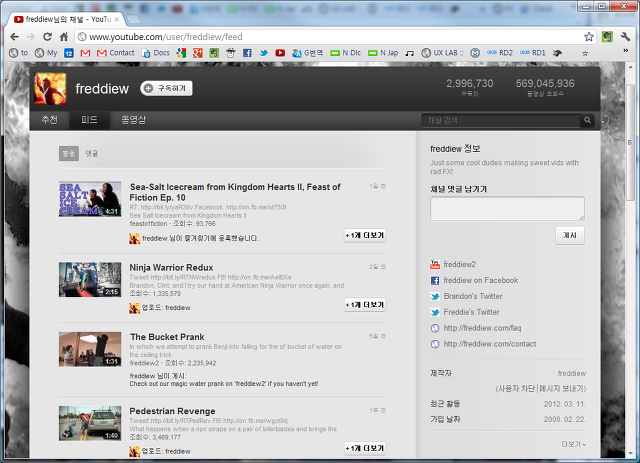The height and width of the screenshot is (463, 640).
Task: Open the Pedestrian Revenge thumbnail
Action: (x=90, y=423)
